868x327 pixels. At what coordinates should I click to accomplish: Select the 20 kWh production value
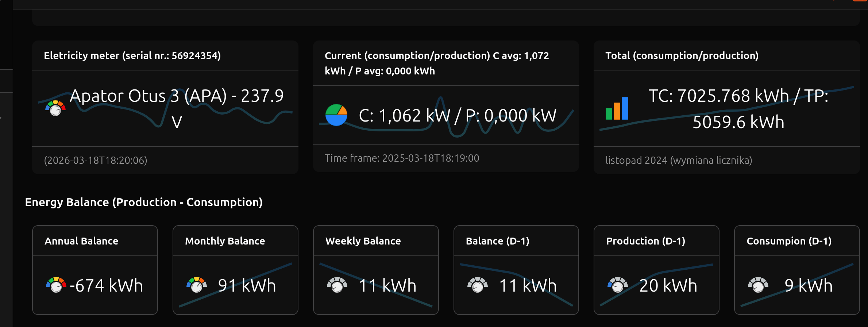tap(668, 285)
